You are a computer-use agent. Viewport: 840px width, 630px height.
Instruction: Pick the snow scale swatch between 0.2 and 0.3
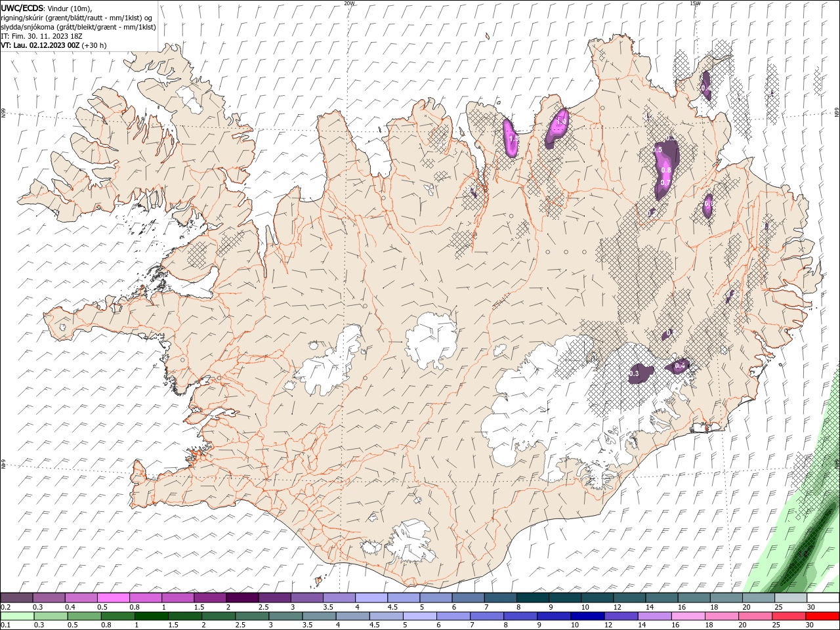[16, 598]
